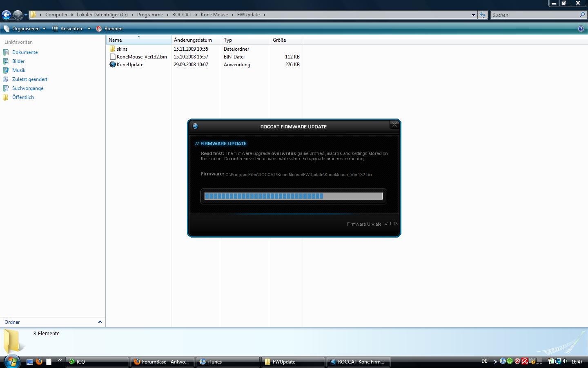Click the 112 KB size cell
This screenshot has width=588, height=368.
[x=292, y=57]
